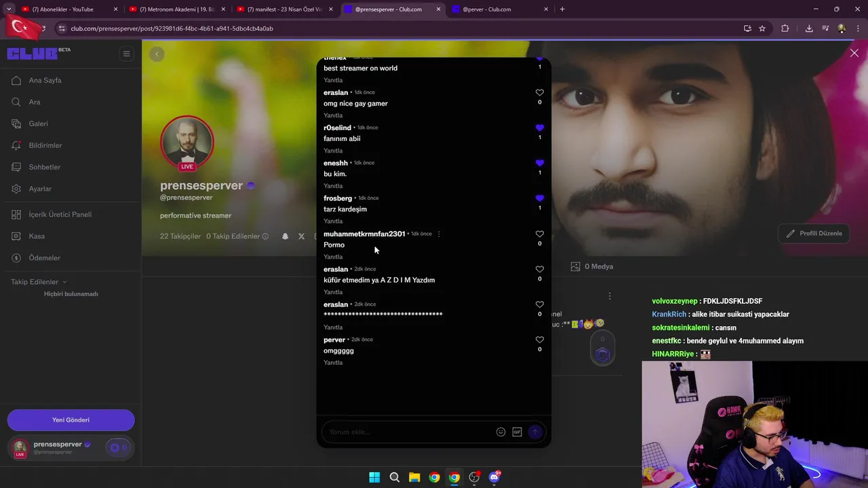Click the prensesperver LIVE profile picture
This screenshot has height=488, width=868.
point(187,143)
